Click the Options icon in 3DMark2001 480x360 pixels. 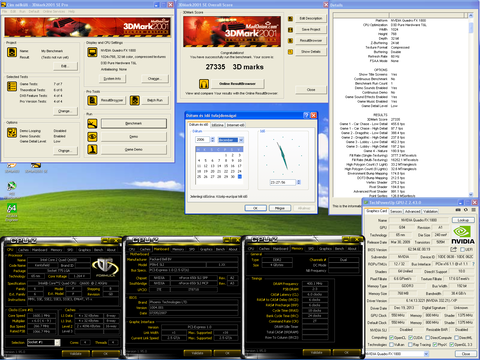coord(12,133)
